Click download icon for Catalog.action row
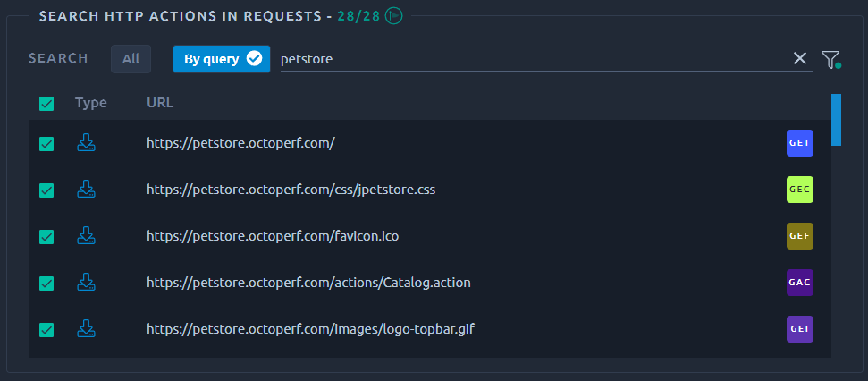Viewport: 868px width, 381px height. (86, 282)
